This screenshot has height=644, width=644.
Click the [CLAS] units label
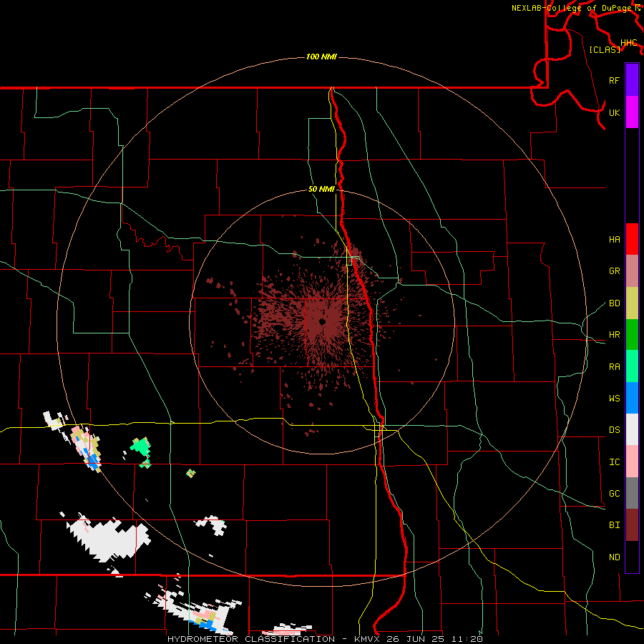coord(605,49)
